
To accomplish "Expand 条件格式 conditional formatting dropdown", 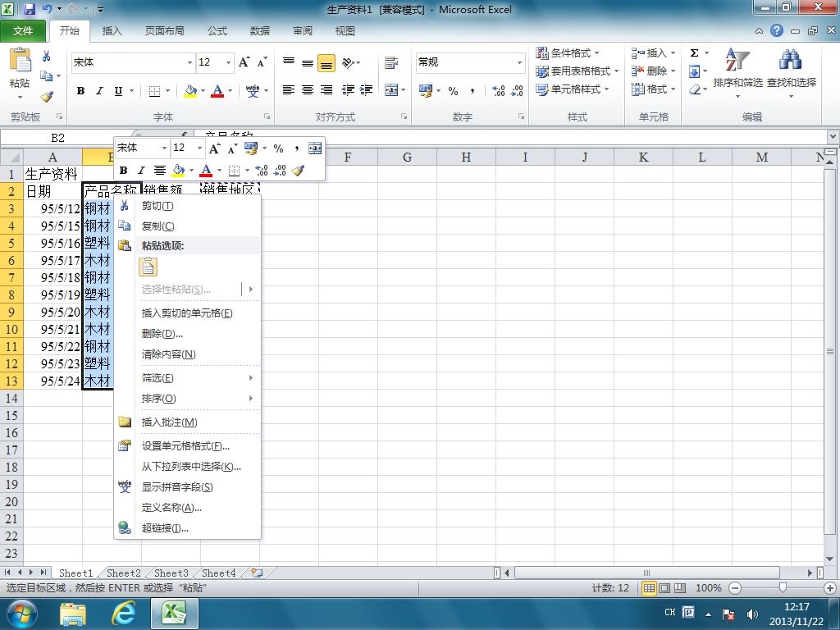I will pyautogui.click(x=597, y=53).
